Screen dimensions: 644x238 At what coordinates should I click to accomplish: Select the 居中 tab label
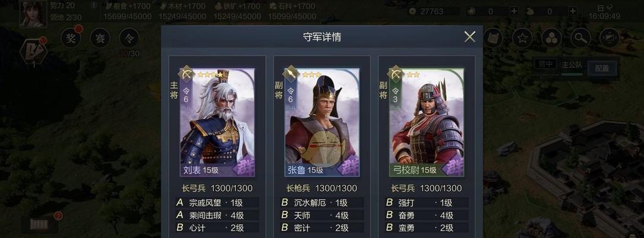(x=545, y=64)
